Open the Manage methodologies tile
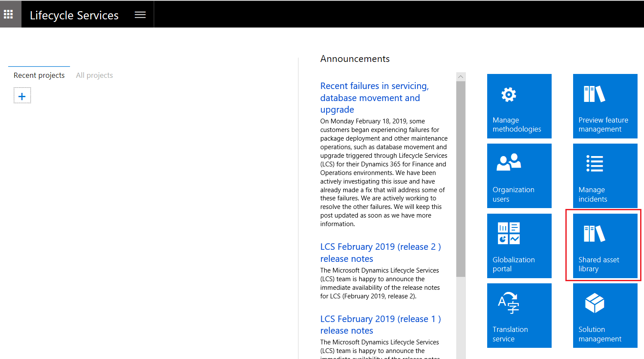 coord(519,106)
